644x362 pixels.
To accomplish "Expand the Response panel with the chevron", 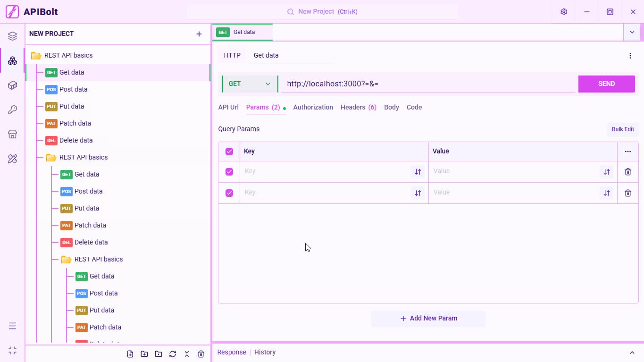I will [632, 353].
